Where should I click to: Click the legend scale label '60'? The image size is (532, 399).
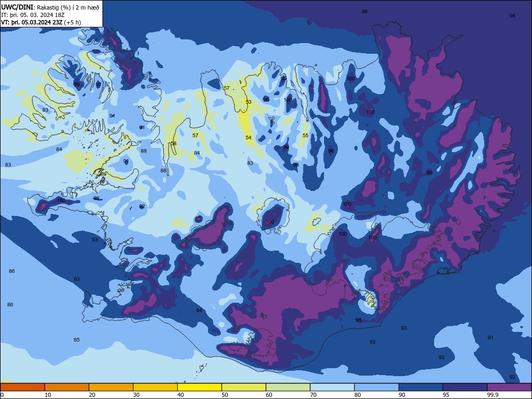pos(269,395)
